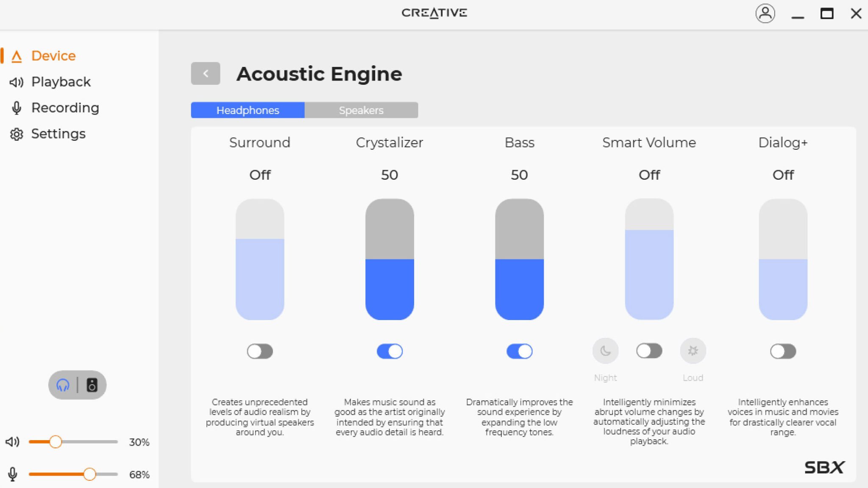The image size is (868, 488).
Task: Select the headphones output icon in sidebar
Action: 63,385
